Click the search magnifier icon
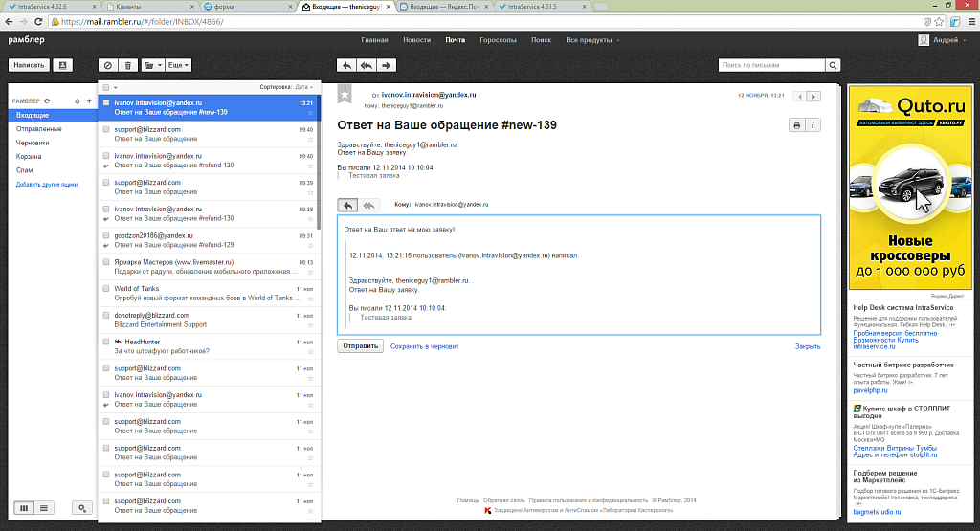The height and width of the screenshot is (531, 980). [833, 65]
